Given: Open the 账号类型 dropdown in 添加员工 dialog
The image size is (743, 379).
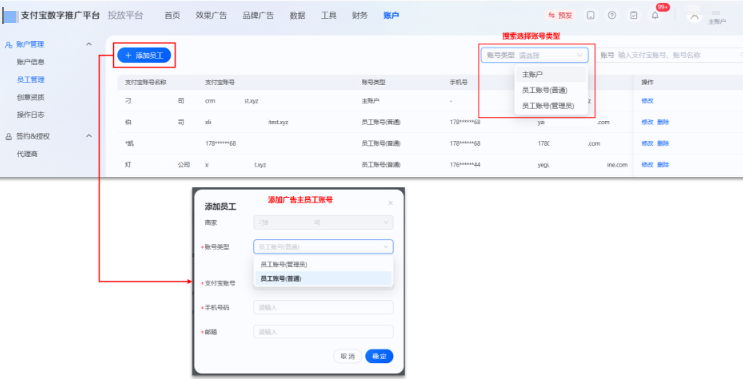Looking at the screenshot, I should coord(323,247).
